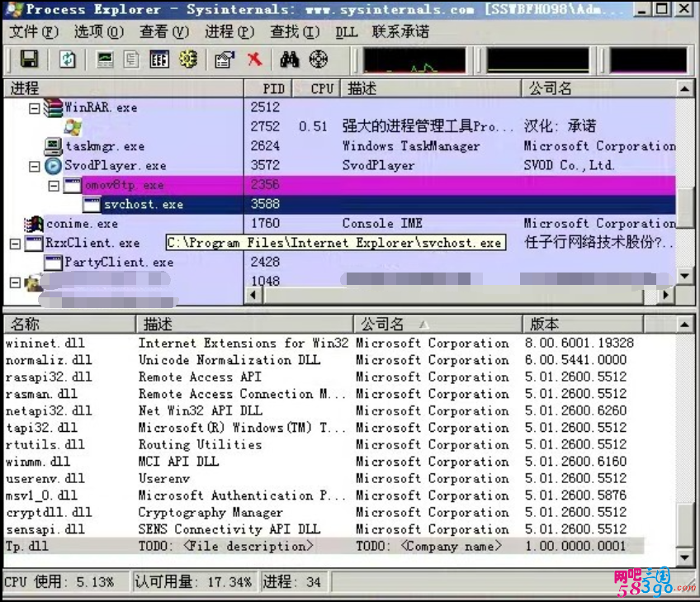Screen dimensions: 700x602
Task: Collapse the blurred process node with PID 1048
Action: [x=15, y=282]
